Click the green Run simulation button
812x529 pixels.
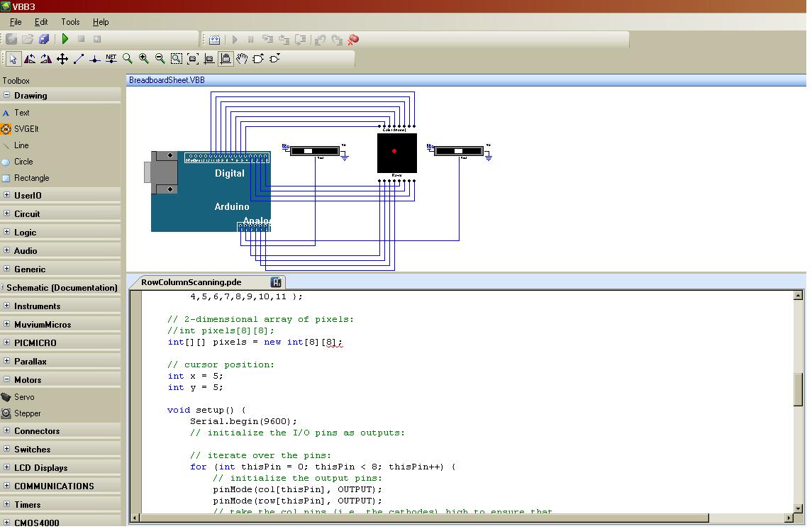[x=65, y=39]
